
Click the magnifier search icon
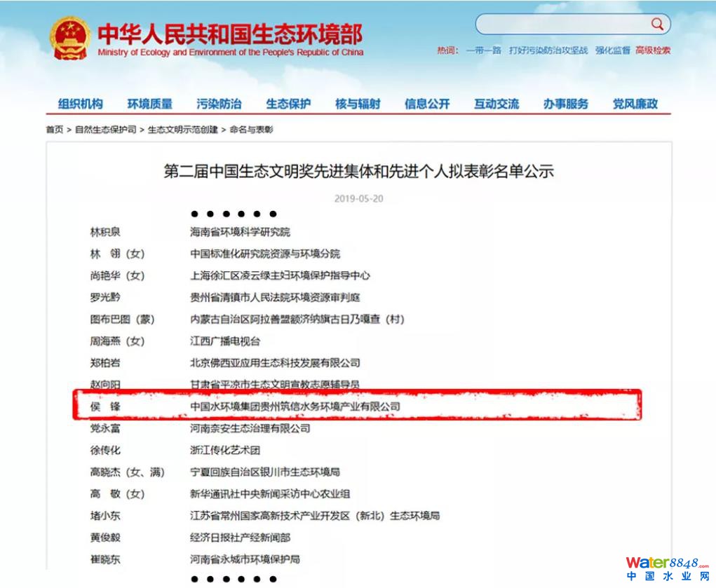(x=656, y=25)
